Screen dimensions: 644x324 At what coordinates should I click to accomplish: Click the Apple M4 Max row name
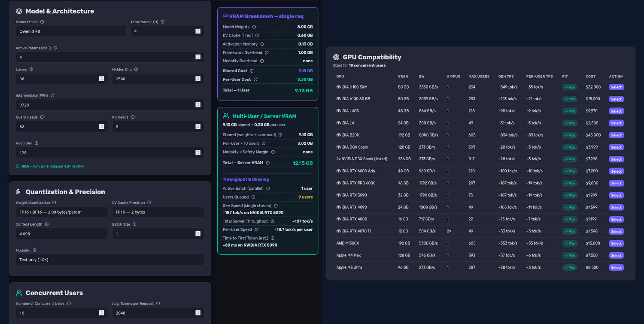[x=348, y=256]
